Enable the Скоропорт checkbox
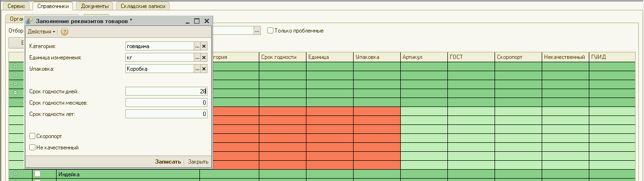 (x=33, y=136)
